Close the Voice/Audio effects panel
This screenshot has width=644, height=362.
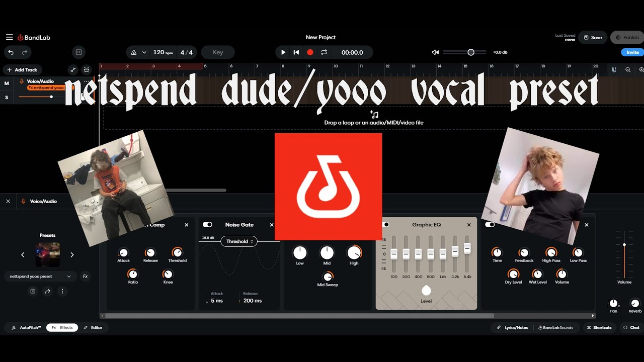coord(8,201)
